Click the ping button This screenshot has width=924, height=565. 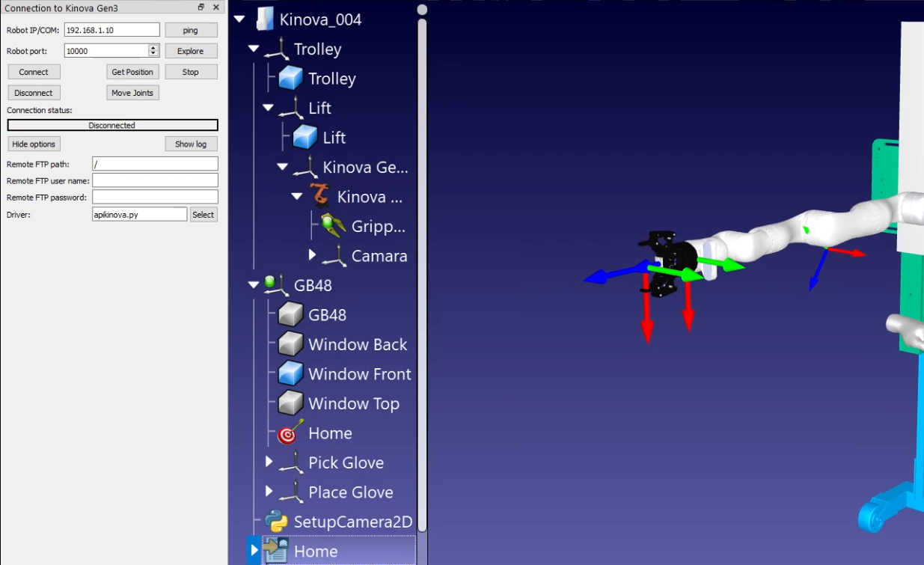point(191,30)
